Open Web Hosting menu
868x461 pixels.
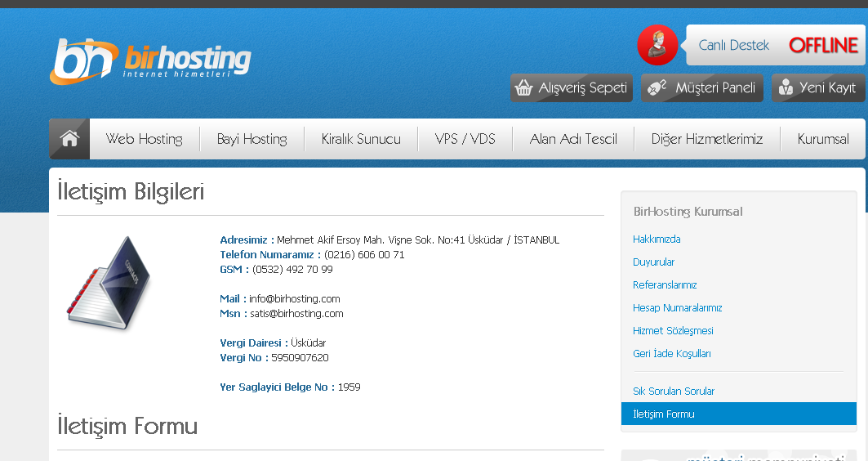coord(145,139)
